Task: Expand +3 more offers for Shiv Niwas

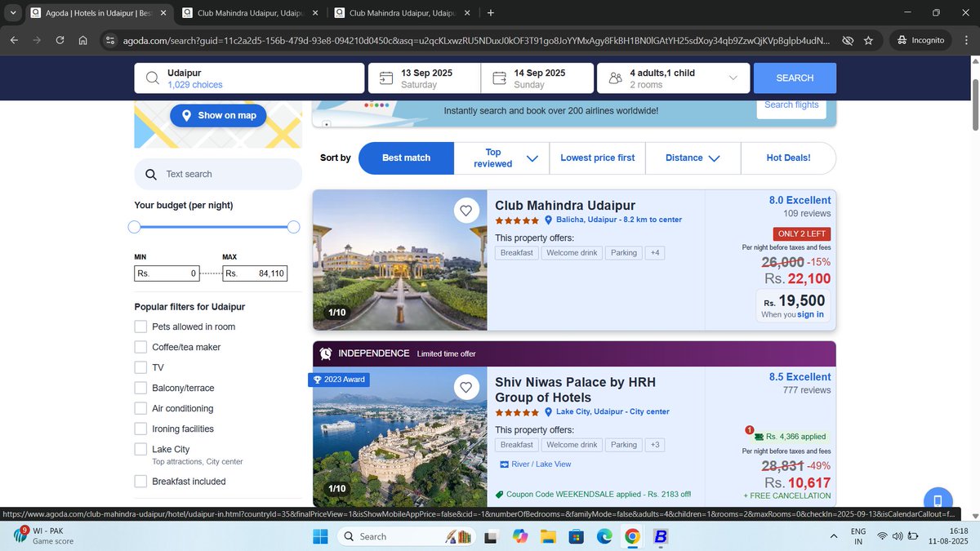Action: (654, 445)
